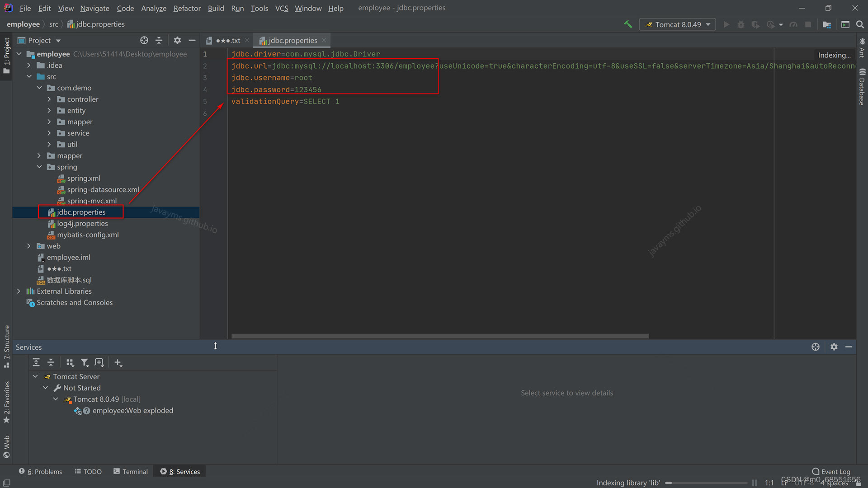This screenshot has height=488, width=868.
Task: Toggle the Problems tool window button
Action: 40,471
